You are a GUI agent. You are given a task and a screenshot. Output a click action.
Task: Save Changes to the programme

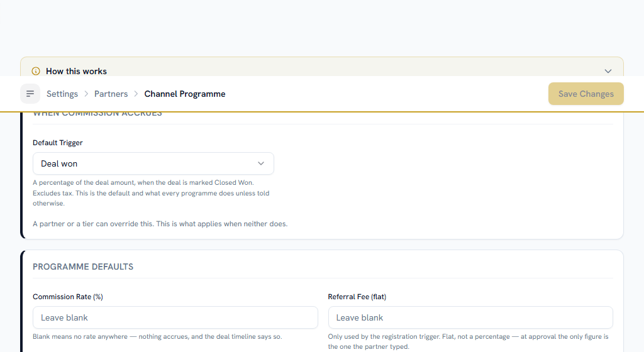(586, 94)
